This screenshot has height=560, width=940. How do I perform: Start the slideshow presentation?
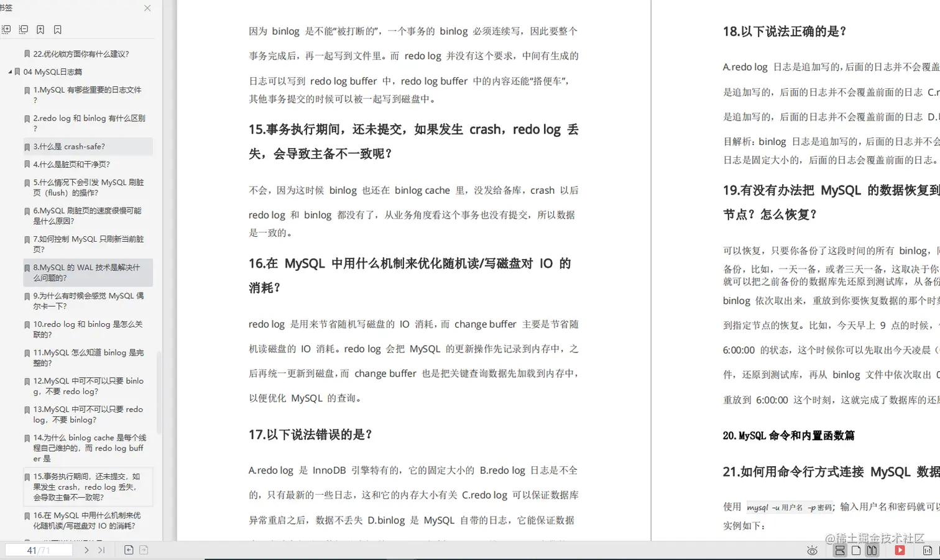[x=900, y=551]
